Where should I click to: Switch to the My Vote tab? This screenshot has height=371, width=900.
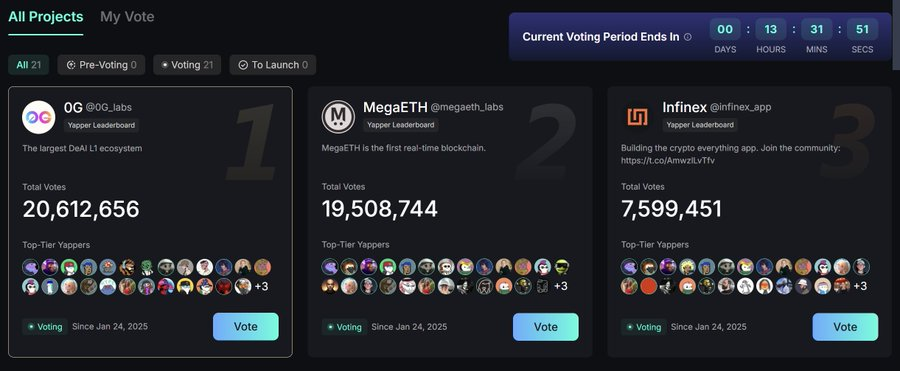(127, 17)
